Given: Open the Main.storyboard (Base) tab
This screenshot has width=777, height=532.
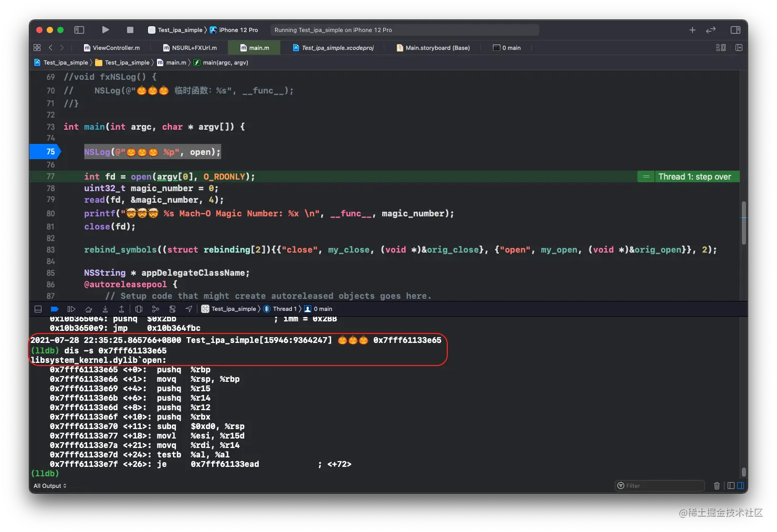Looking at the screenshot, I should click(433, 48).
